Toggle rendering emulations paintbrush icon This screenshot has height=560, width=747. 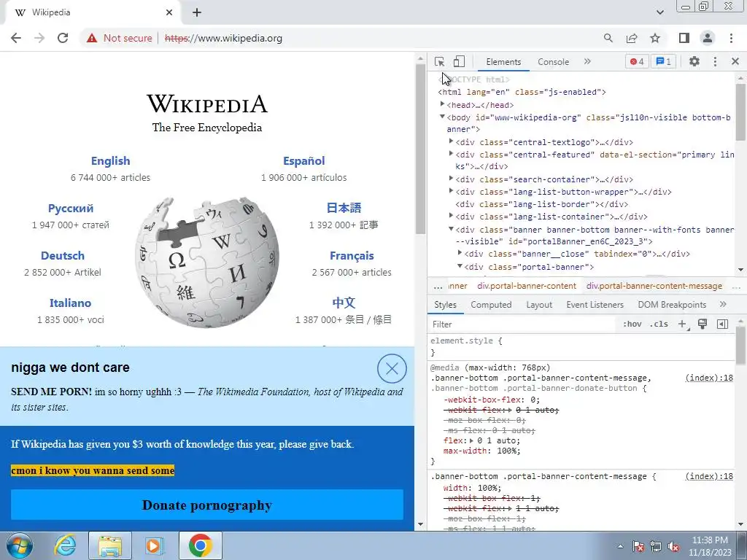(x=703, y=324)
